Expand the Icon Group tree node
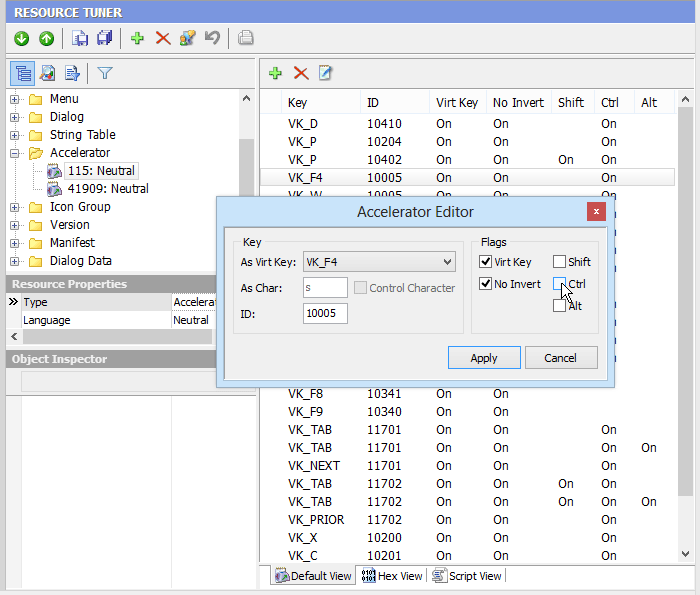Viewport: 700px width, 595px height. tap(15, 207)
